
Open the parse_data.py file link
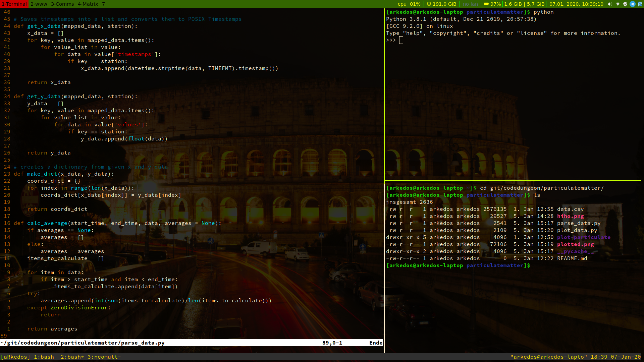click(x=579, y=223)
